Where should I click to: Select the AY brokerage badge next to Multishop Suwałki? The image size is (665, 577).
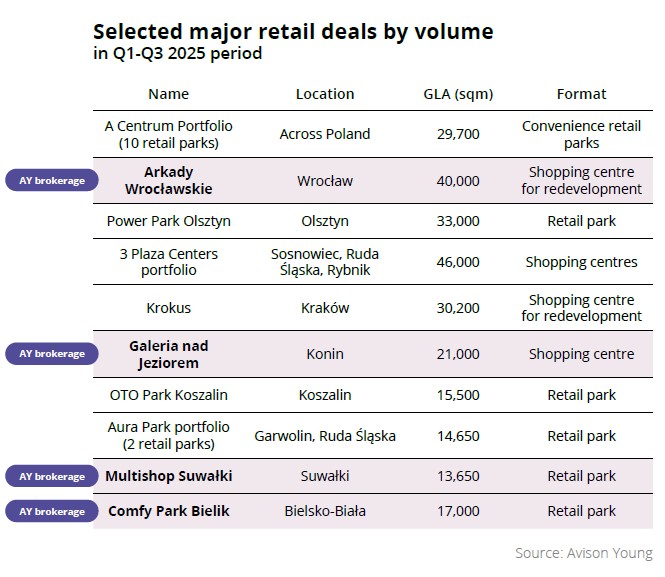click(x=52, y=476)
